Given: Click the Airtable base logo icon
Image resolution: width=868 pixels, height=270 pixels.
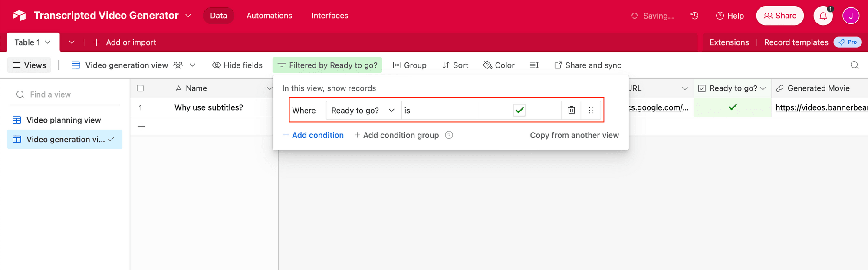Looking at the screenshot, I should click(19, 16).
